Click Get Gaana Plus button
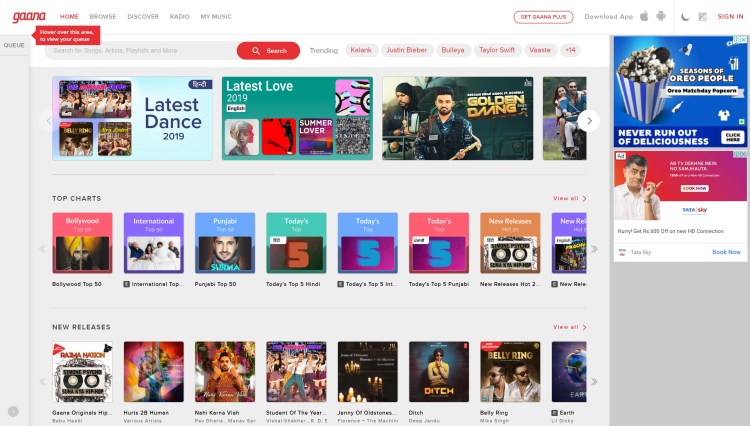 pyautogui.click(x=543, y=17)
